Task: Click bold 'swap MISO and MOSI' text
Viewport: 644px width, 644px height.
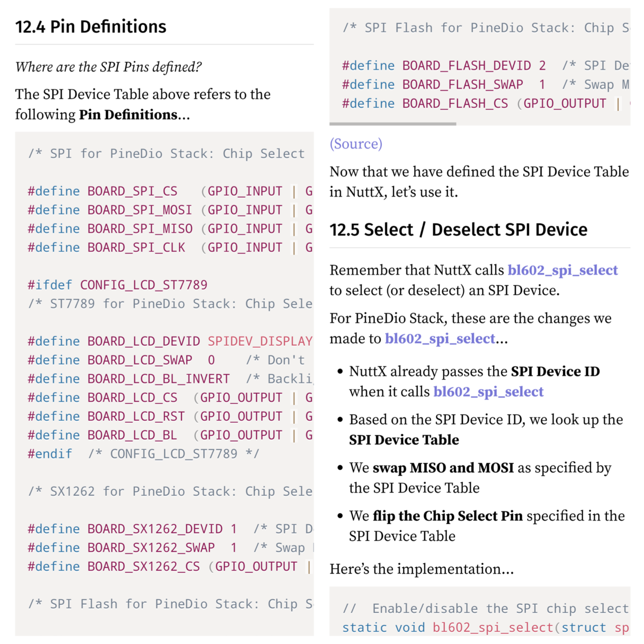Action: pyautogui.click(x=443, y=468)
